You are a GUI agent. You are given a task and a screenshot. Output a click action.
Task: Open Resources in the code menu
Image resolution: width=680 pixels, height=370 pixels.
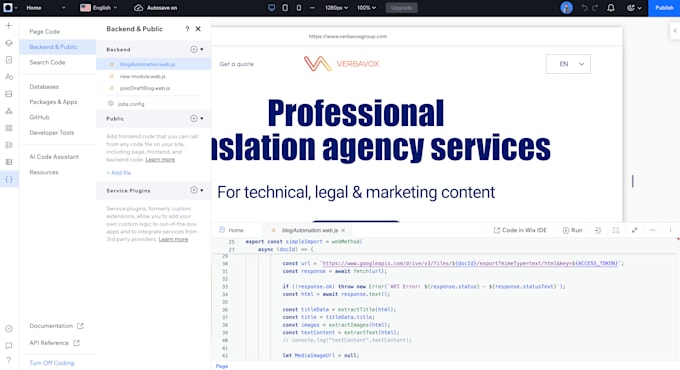point(44,172)
